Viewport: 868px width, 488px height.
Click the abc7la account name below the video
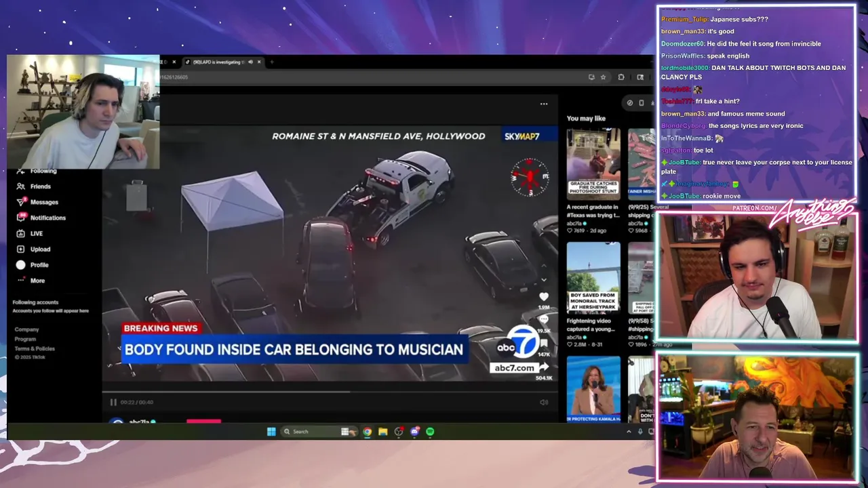[140, 422]
